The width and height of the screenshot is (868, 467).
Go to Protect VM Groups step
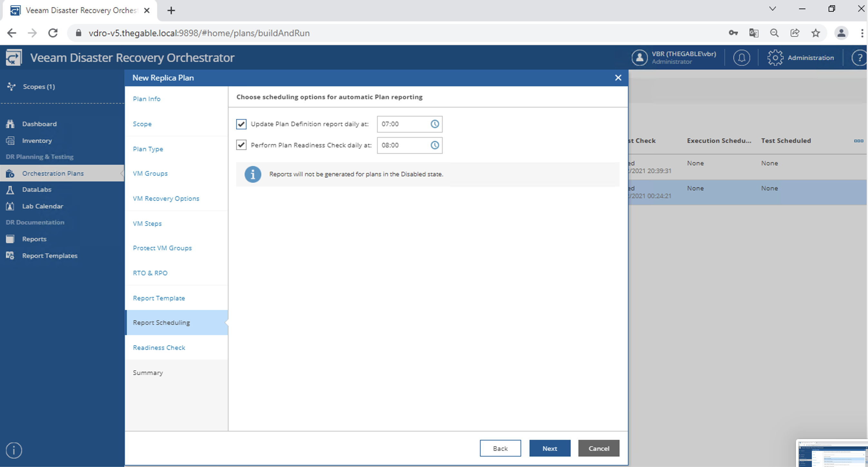162,248
